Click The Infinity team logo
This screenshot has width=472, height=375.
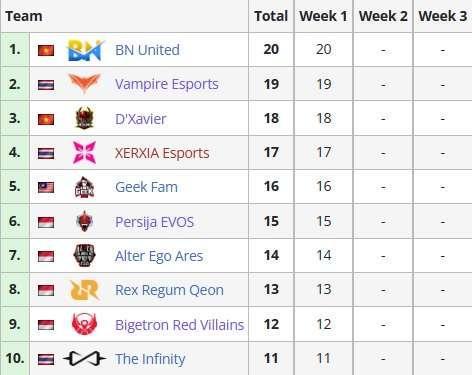pos(84,359)
